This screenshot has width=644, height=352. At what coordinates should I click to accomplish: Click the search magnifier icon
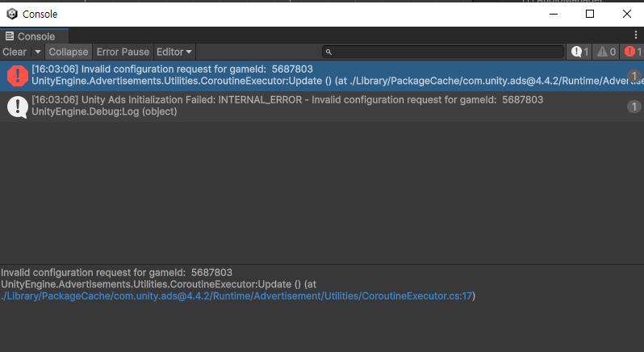tap(328, 52)
